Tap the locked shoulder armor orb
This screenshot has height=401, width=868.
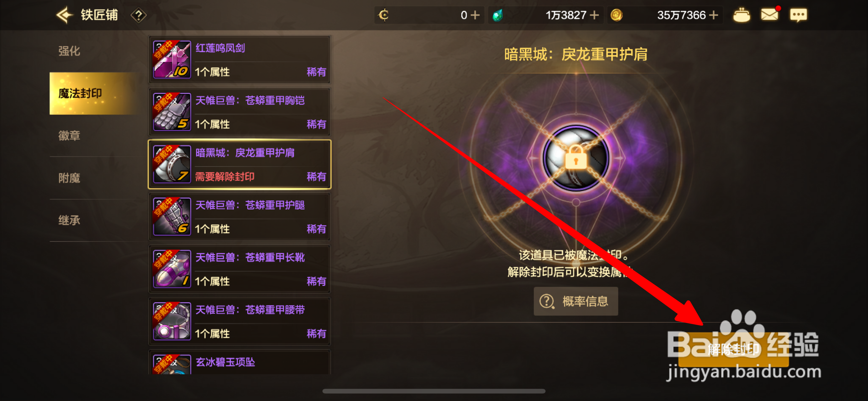click(576, 158)
